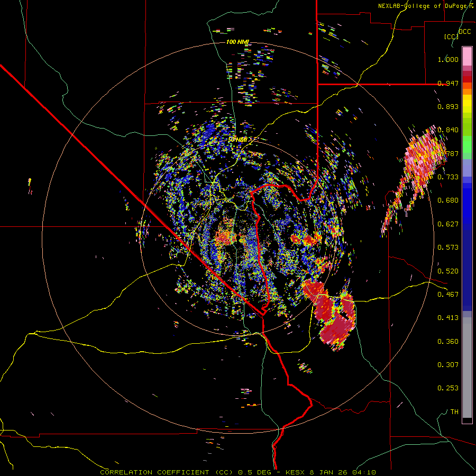
Task: Select the light pink swatch beside 1.000
Action: [467, 57]
